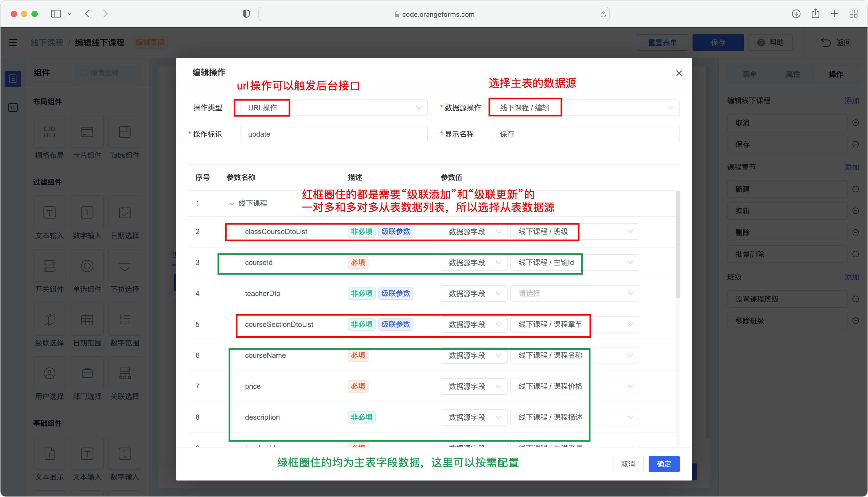Select the 卡片组件 component icon
Viewport: 868px width, 497px height.
click(87, 132)
